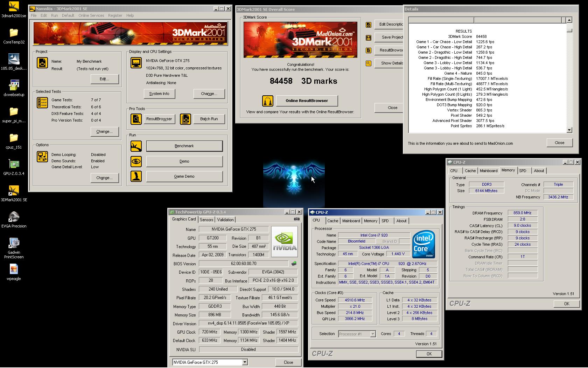Click the Game Demo button
Screen dimensions: 588x368
pos(184,176)
